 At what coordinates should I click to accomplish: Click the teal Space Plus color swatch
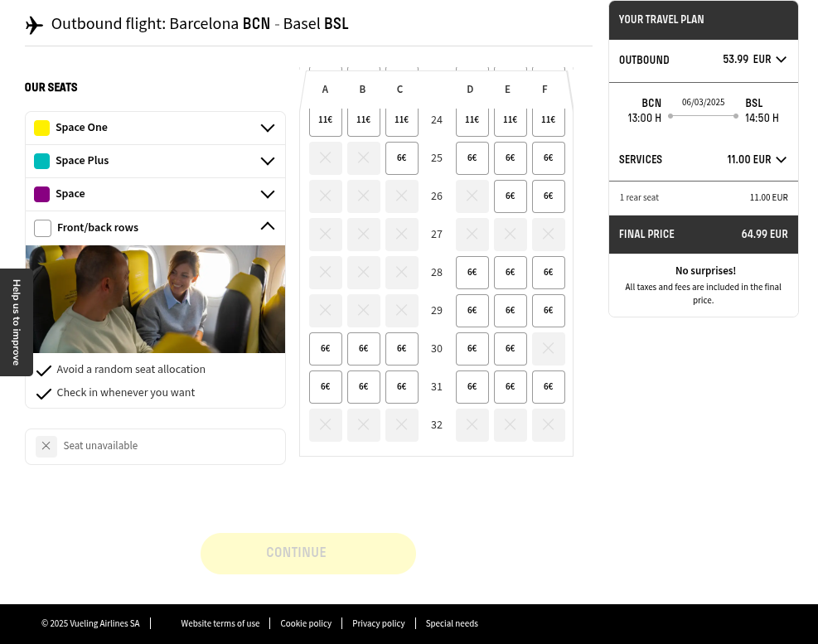(x=41, y=161)
